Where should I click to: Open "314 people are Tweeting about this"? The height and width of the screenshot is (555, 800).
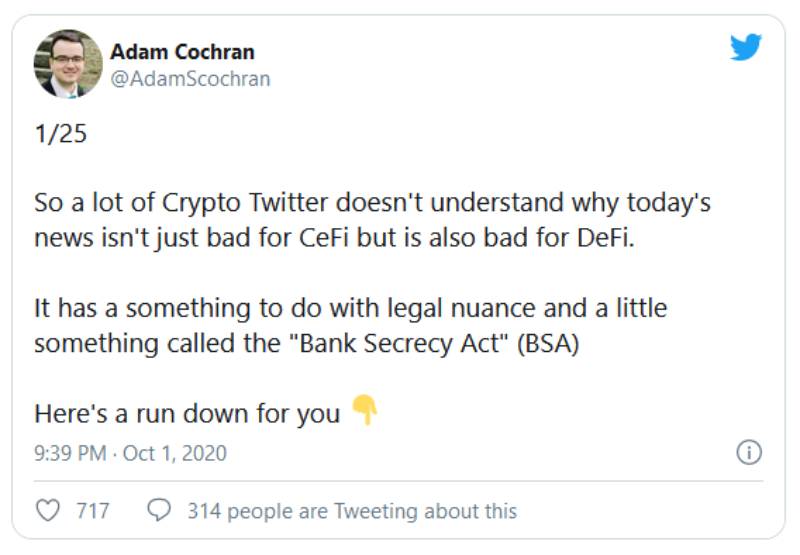pos(352,511)
